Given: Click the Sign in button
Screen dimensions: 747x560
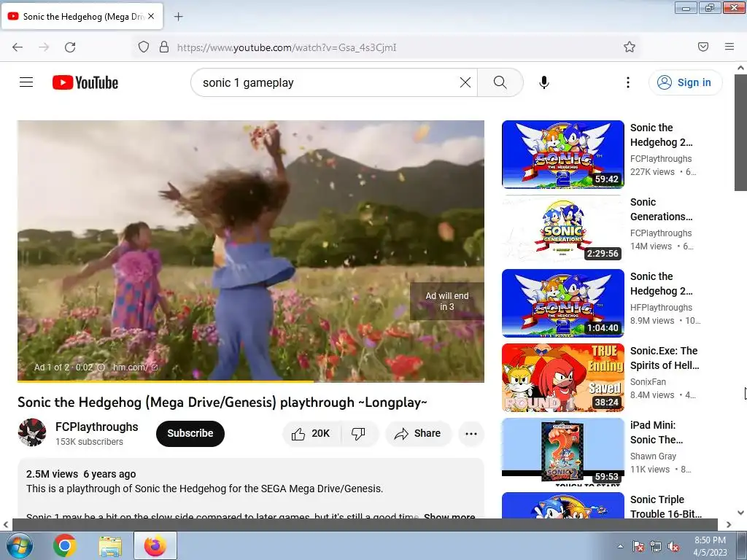Looking at the screenshot, I should pyautogui.click(x=685, y=82).
